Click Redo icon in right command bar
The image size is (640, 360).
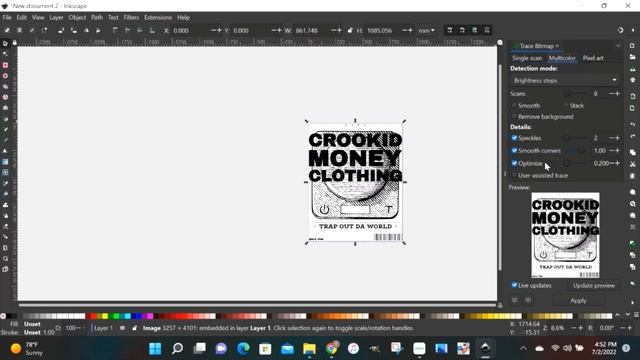[632, 136]
